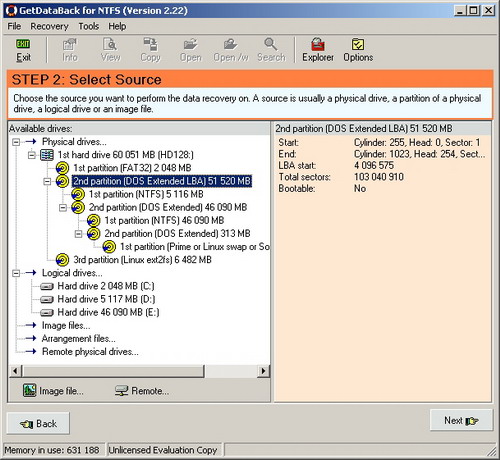Click the Open /w toolbar icon
Viewport: 500px width, 460px height.
(230, 44)
